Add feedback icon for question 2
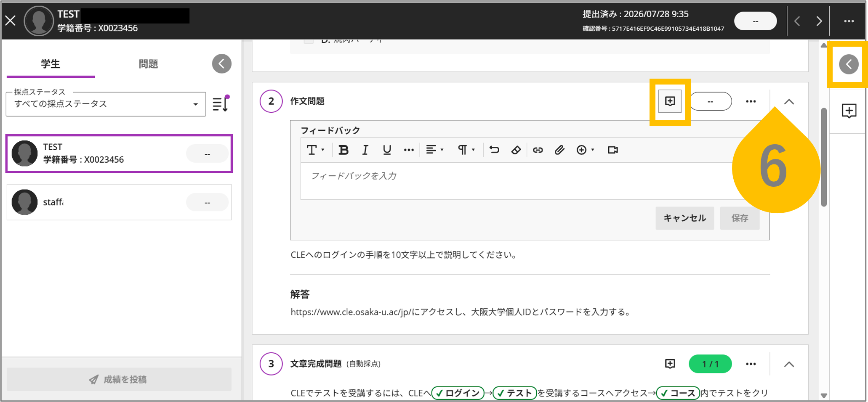Image resolution: width=868 pixels, height=402 pixels. click(670, 101)
